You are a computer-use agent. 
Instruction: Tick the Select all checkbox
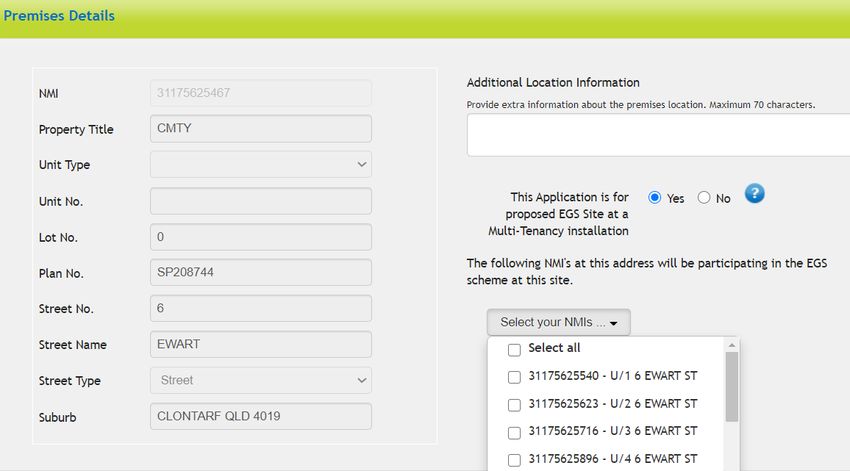[x=514, y=350]
